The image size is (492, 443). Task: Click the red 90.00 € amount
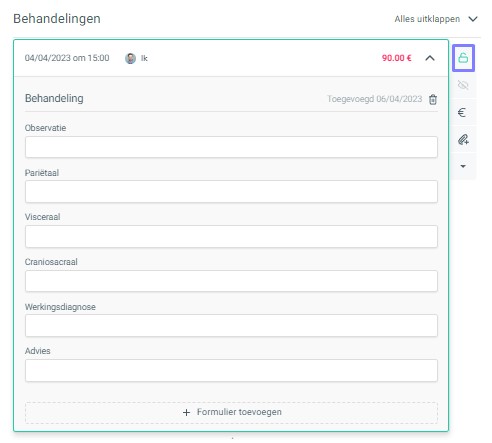(397, 58)
